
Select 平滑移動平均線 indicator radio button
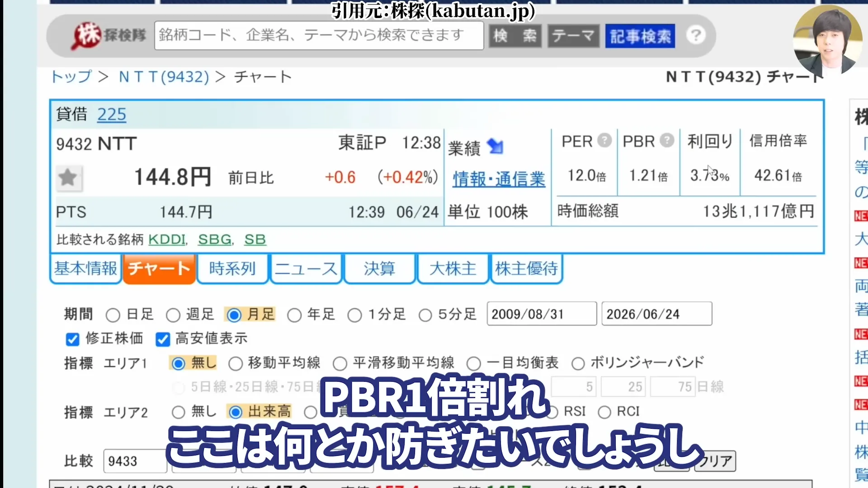[x=340, y=363]
